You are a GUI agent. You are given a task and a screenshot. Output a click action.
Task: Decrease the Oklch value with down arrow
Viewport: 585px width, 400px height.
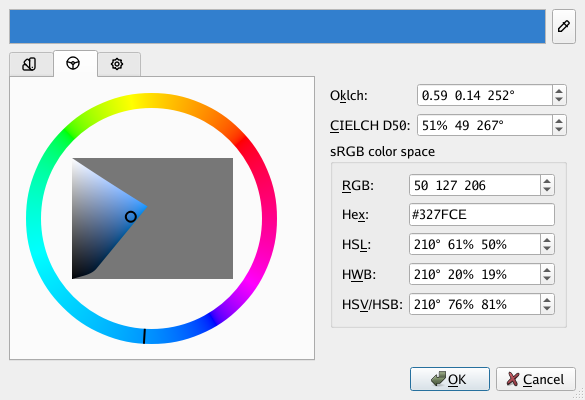click(559, 100)
